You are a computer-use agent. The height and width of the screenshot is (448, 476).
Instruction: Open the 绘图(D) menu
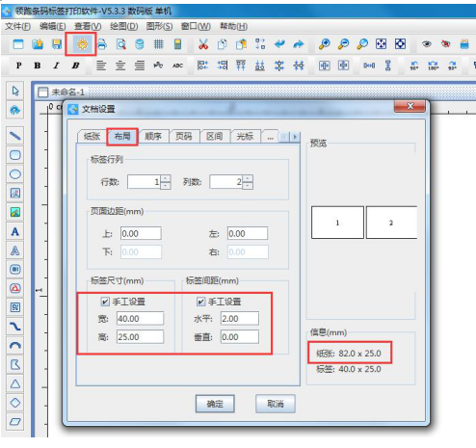click(123, 26)
